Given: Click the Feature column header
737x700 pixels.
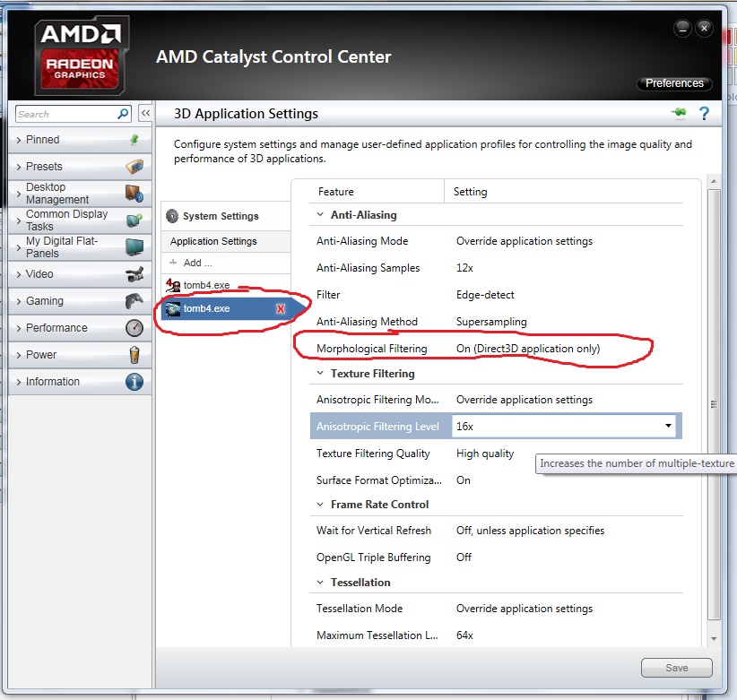Looking at the screenshot, I should click(335, 192).
